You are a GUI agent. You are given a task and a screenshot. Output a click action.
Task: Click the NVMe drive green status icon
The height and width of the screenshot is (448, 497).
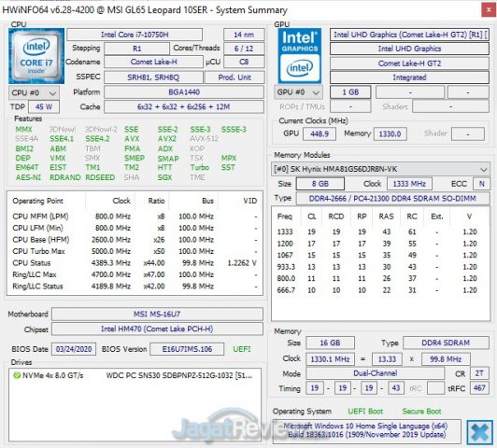pos(17,375)
